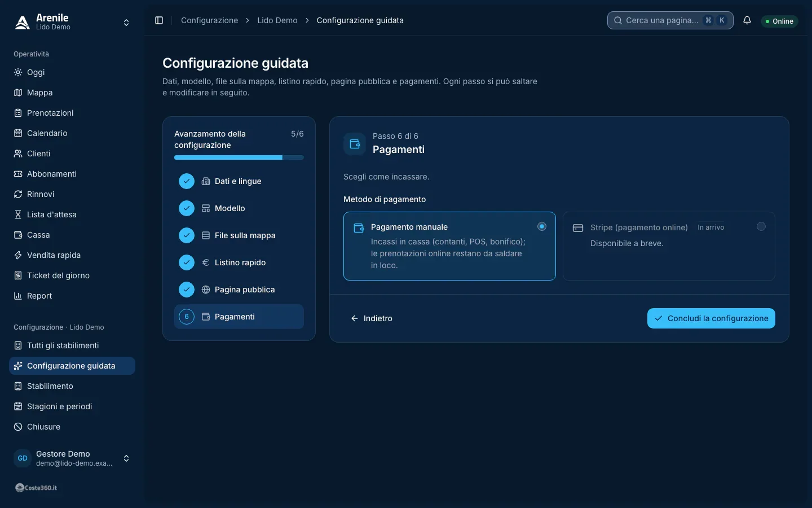Click the Tutti gli stabilimenti building icon
Image resolution: width=812 pixels, height=508 pixels.
(x=18, y=345)
